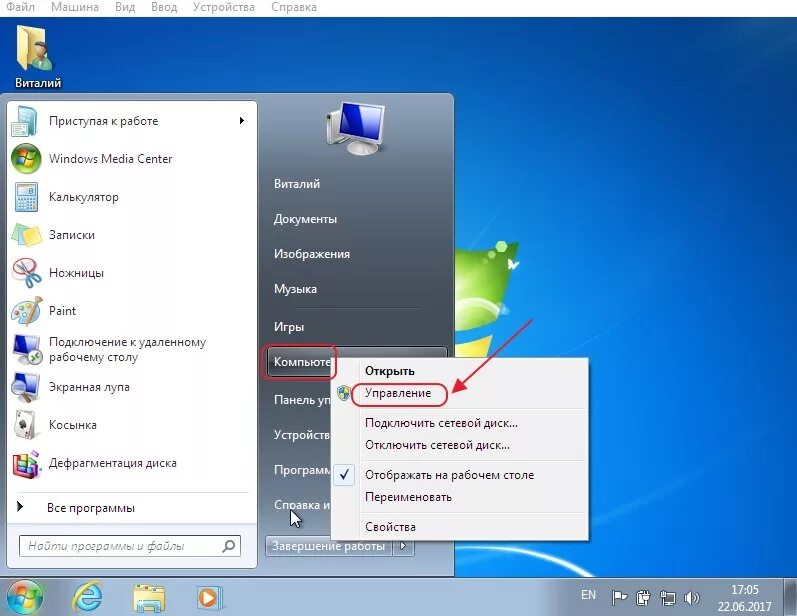Click the shield icon beside Управление

(344, 393)
